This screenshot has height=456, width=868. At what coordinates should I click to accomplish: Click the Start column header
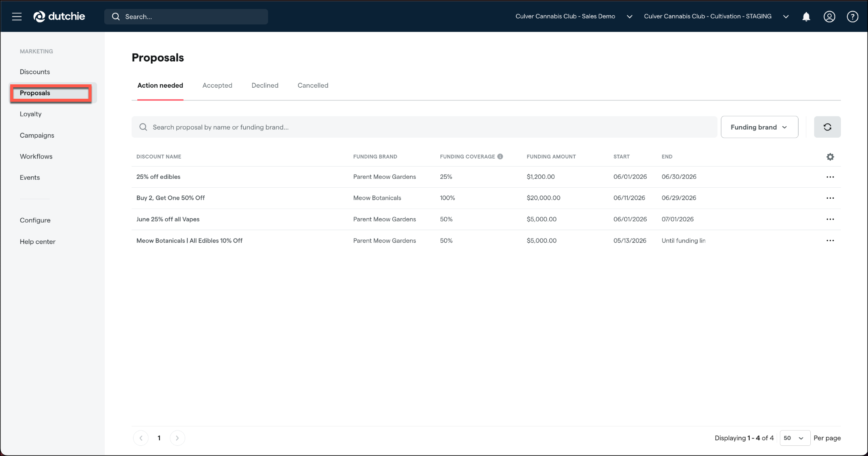pos(621,156)
